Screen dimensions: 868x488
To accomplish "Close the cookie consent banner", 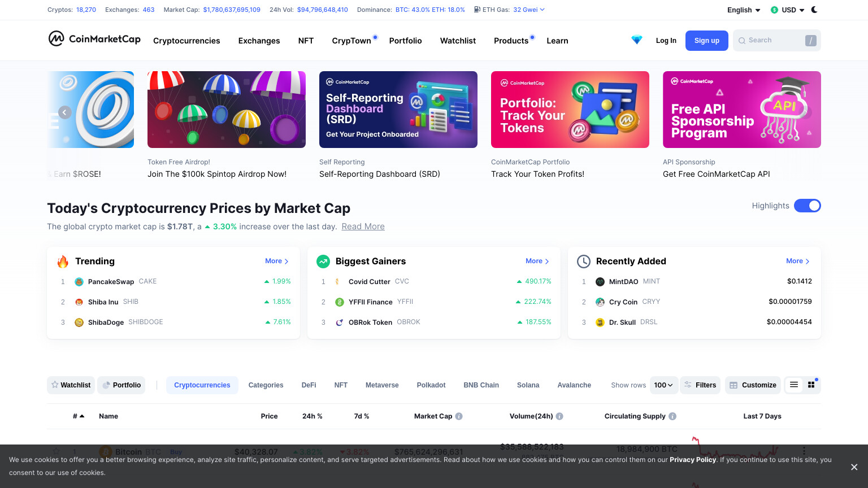I will [x=854, y=467].
